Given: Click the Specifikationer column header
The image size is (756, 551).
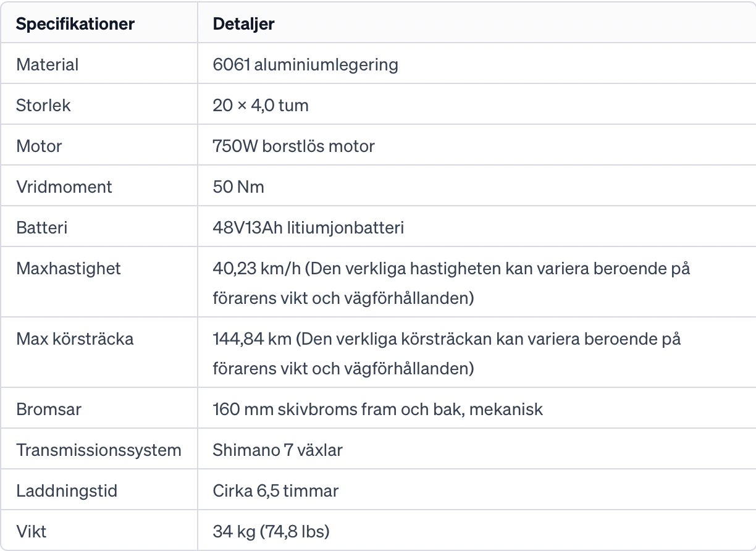Looking at the screenshot, I should tap(75, 24).
